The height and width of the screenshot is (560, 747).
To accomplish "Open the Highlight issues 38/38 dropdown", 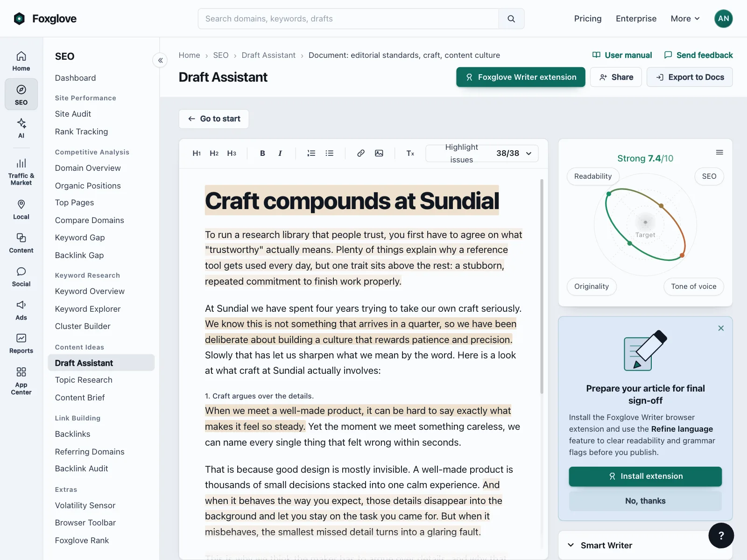I will click(x=482, y=153).
